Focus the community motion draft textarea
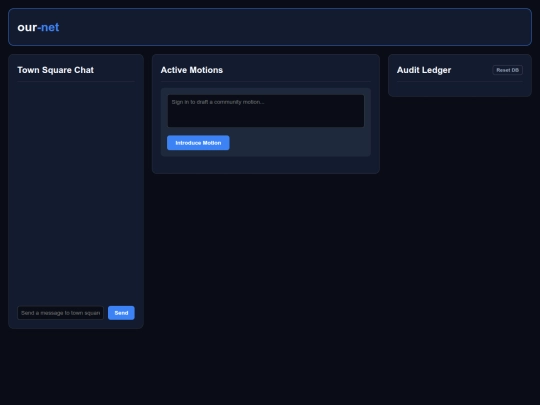 coord(266,111)
